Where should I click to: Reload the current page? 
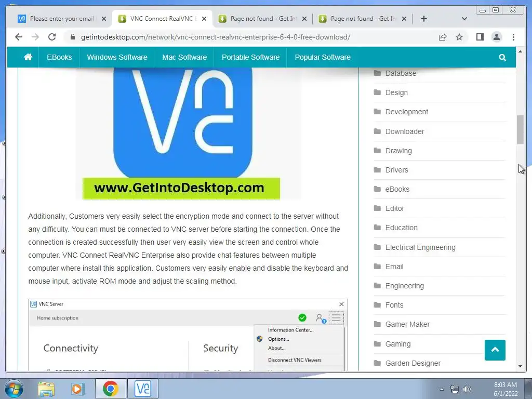pos(52,37)
